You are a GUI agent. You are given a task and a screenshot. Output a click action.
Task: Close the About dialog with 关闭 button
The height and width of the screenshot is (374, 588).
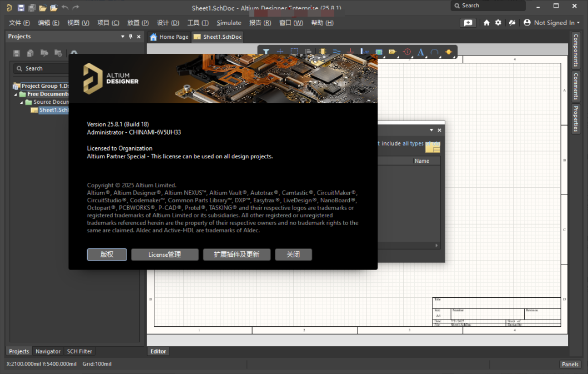(x=293, y=254)
